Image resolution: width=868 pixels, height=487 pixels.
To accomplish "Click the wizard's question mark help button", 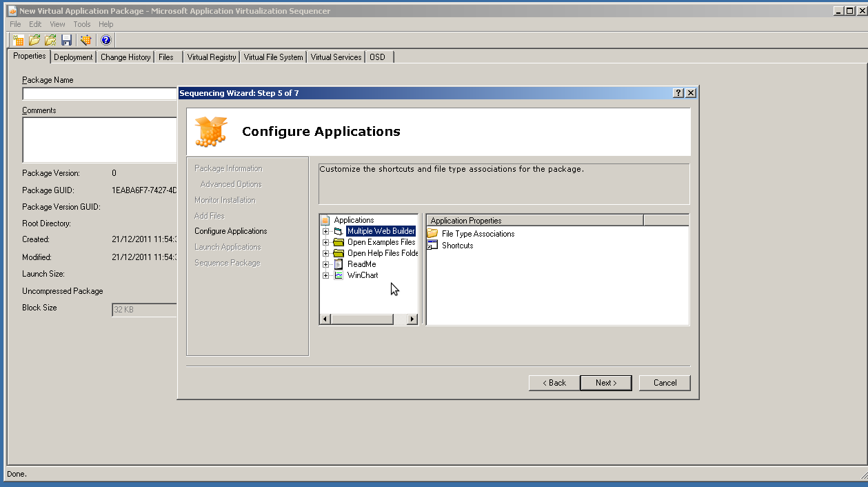I will (678, 93).
